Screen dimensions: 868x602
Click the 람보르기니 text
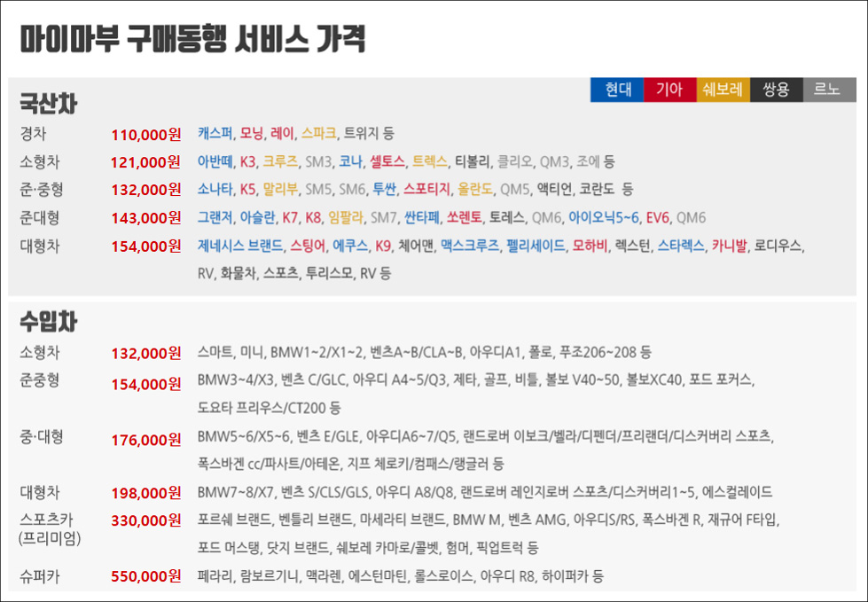pos(269,576)
